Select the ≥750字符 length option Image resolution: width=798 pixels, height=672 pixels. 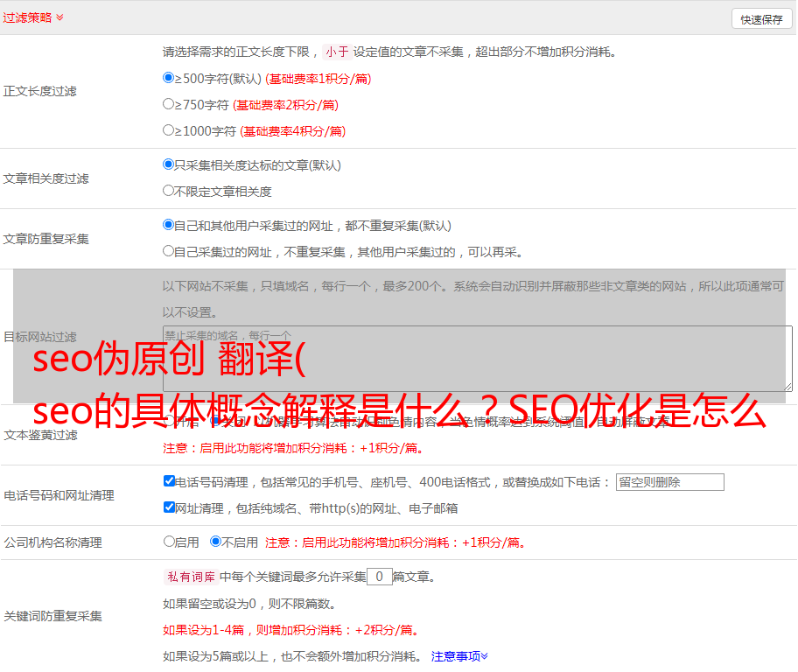point(169,104)
